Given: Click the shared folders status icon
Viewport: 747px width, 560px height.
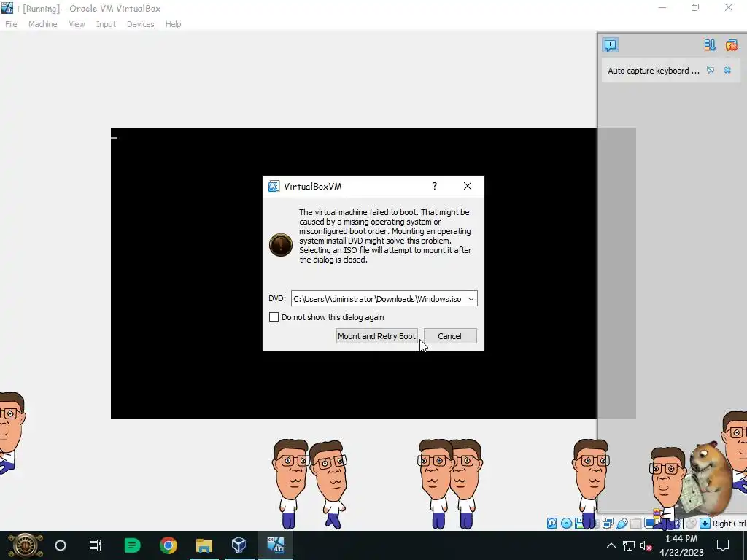Looking at the screenshot, I should [635, 524].
